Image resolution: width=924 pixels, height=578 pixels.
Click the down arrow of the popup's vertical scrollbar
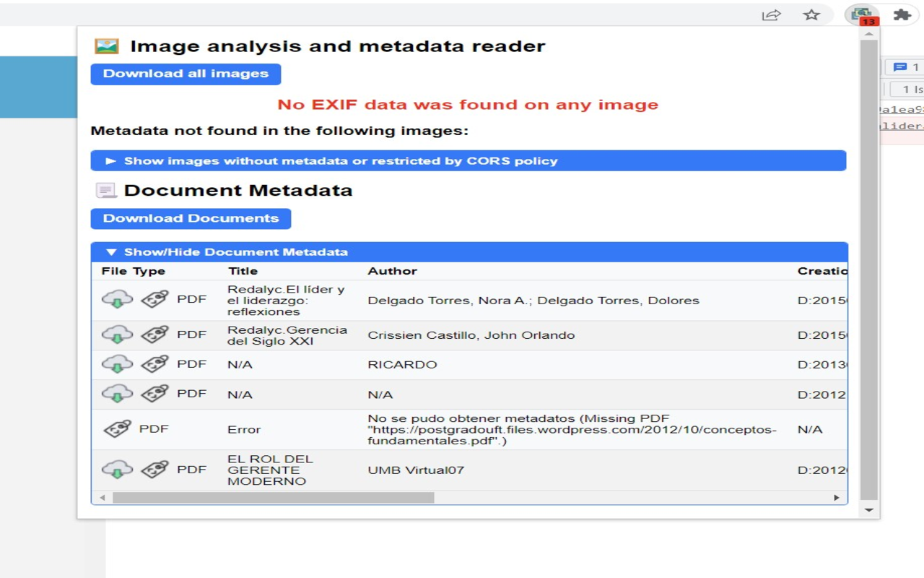tap(869, 510)
